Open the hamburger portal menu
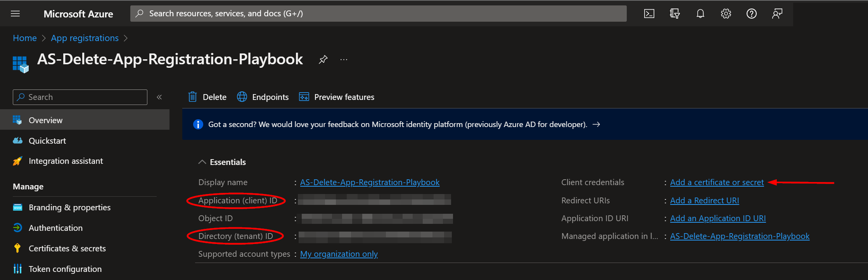The width and height of the screenshot is (868, 280). tap(15, 14)
